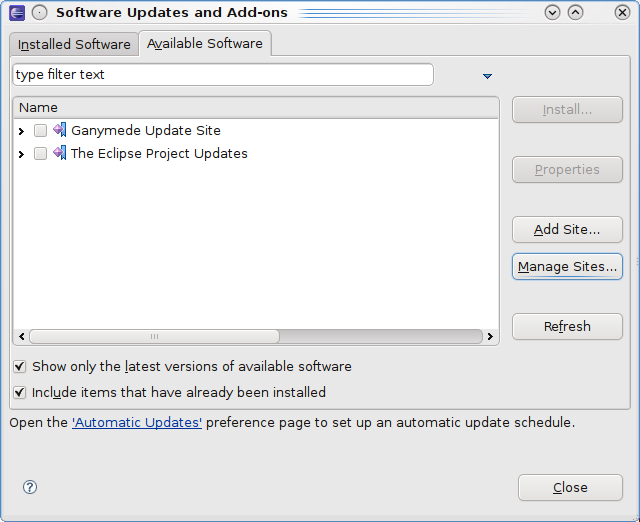Click The Eclipse Project Updates site icon
Screen dimensions: 640x522
[x=59, y=153]
